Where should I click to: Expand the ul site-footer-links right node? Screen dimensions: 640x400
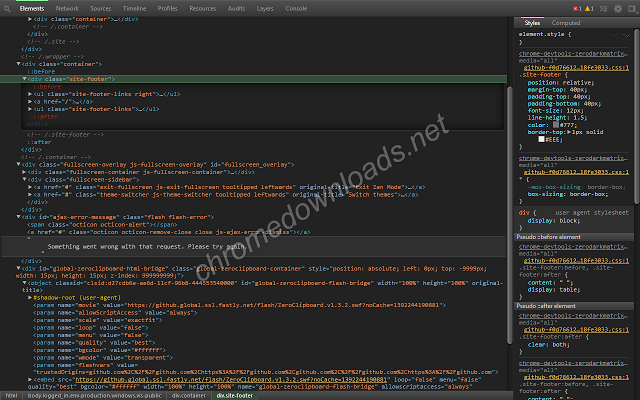pos(30,94)
